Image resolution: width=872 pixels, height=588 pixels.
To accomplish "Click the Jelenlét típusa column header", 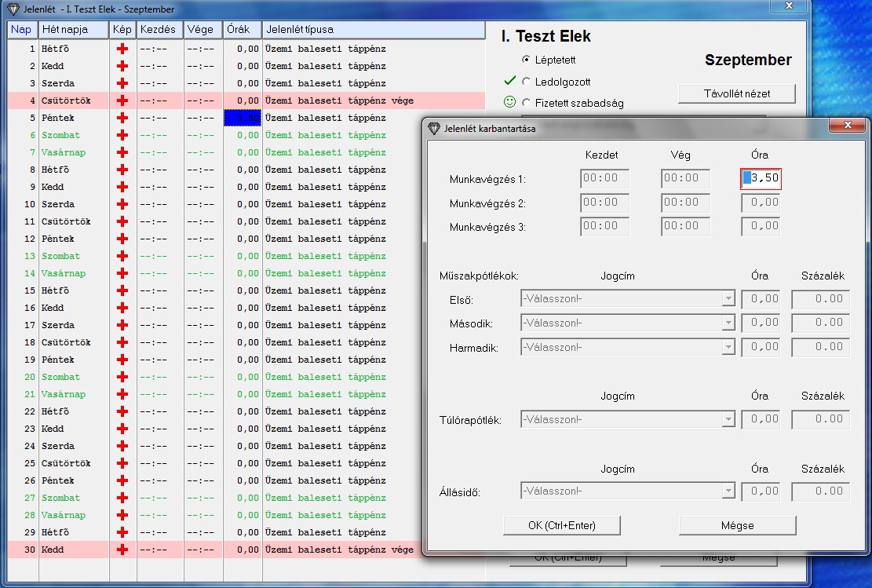I will (x=373, y=30).
